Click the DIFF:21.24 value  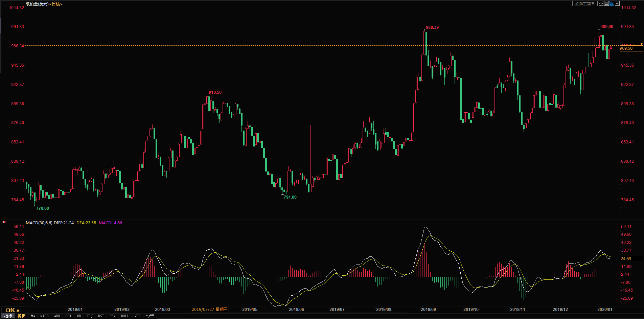click(x=64, y=223)
